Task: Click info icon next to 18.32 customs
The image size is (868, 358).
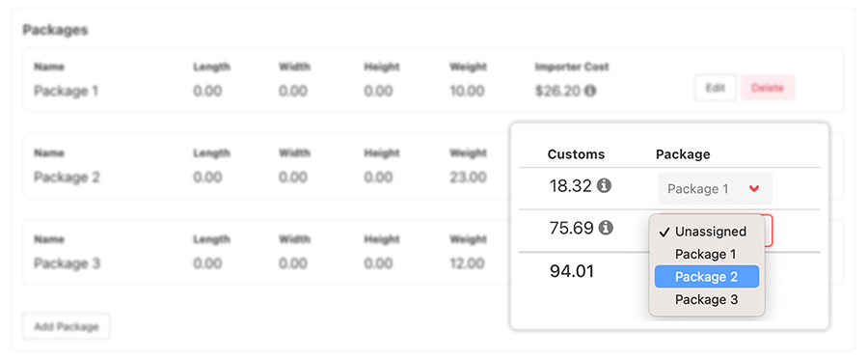Action: (x=605, y=186)
